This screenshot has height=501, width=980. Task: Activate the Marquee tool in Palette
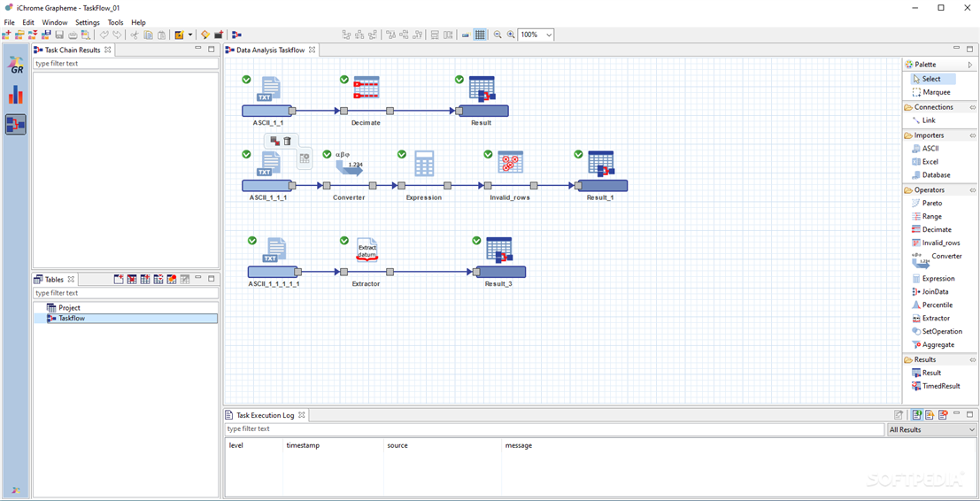click(931, 92)
